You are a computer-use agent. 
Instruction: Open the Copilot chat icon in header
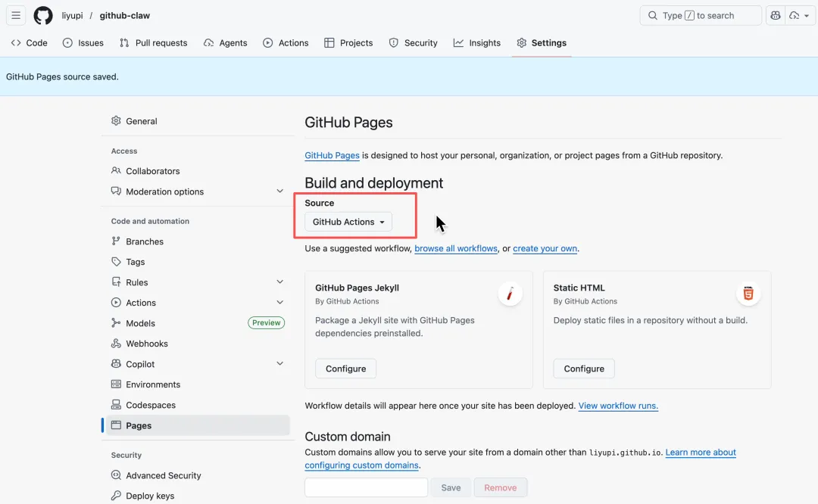pyautogui.click(x=775, y=16)
